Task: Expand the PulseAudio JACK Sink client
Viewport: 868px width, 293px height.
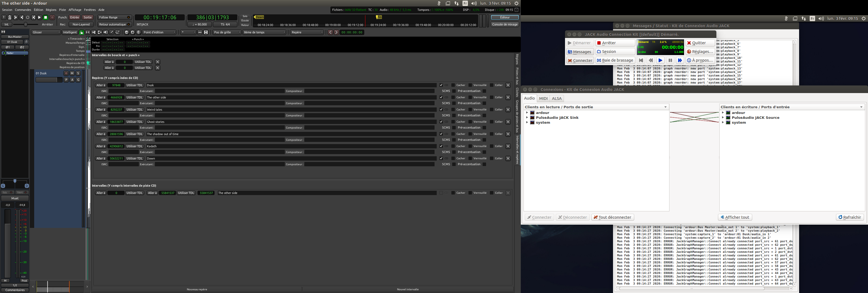Action: tap(527, 118)
